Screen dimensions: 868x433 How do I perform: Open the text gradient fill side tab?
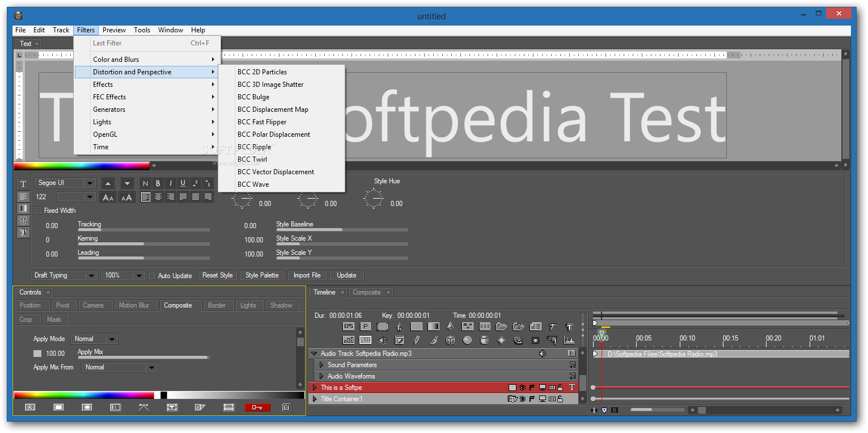tap(23, 208)
